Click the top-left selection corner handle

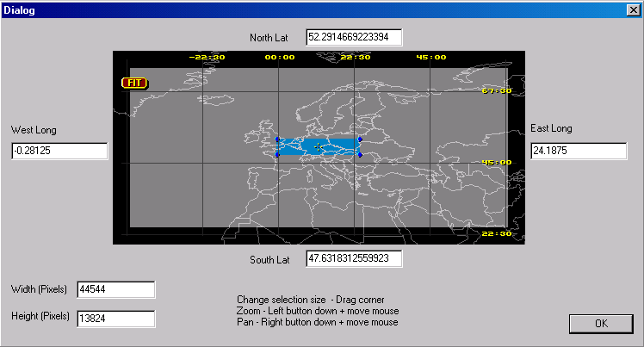coord(277,139)
